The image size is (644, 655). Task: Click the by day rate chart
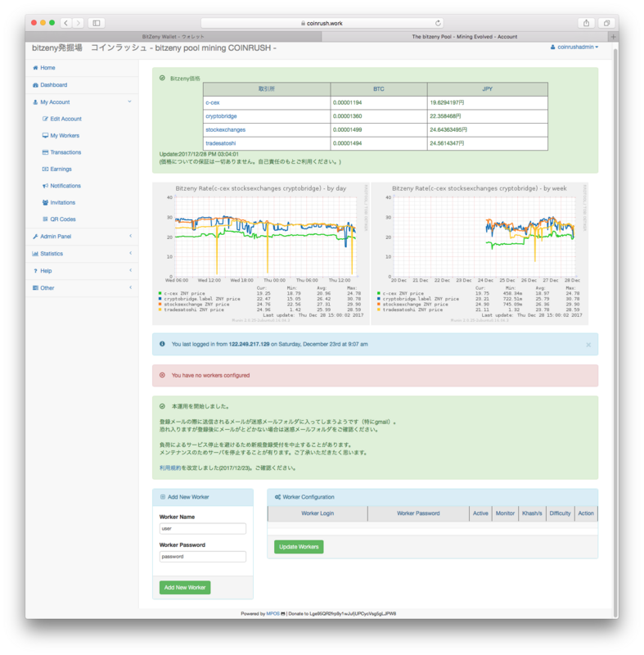[261, 254]
